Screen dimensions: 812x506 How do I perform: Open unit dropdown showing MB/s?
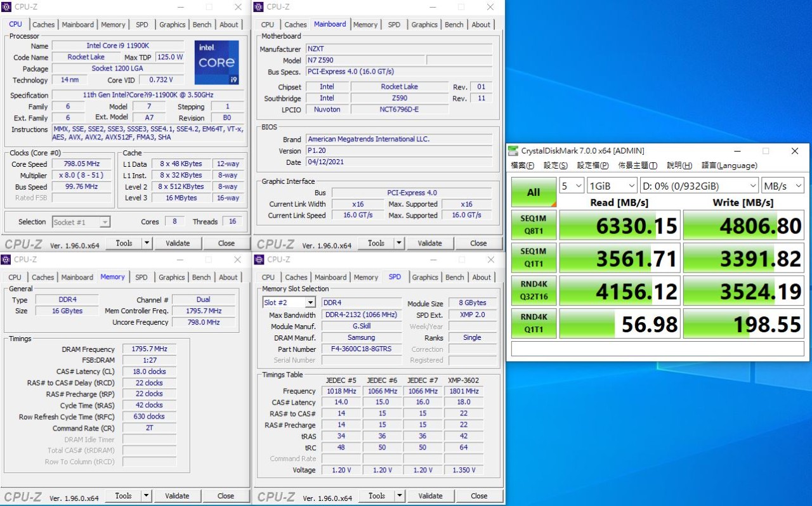click(783, 186)
